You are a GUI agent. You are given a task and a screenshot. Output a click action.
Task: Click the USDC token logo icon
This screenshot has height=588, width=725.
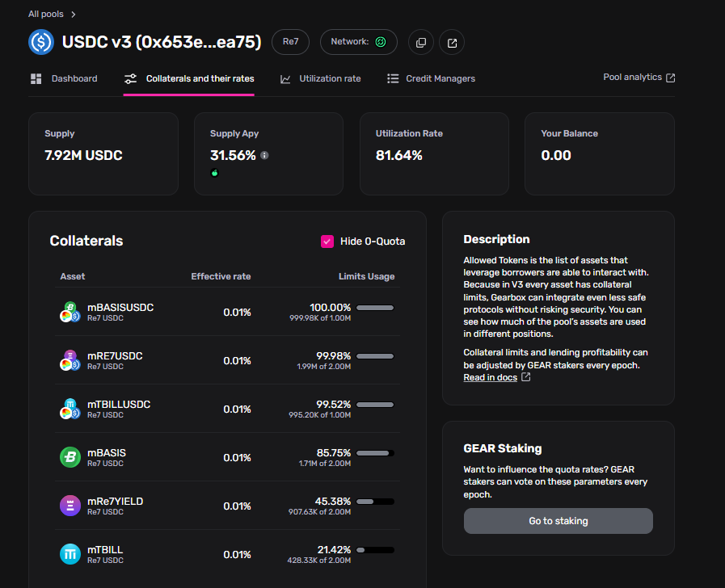point(41,42)
